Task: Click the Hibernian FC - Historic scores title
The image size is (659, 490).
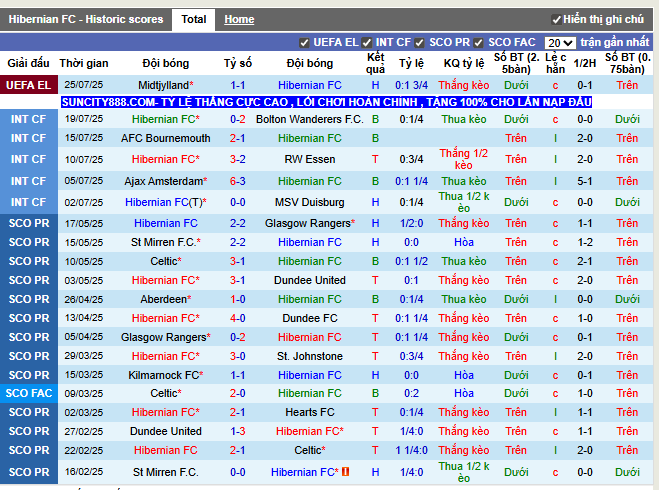Action: 86,20
